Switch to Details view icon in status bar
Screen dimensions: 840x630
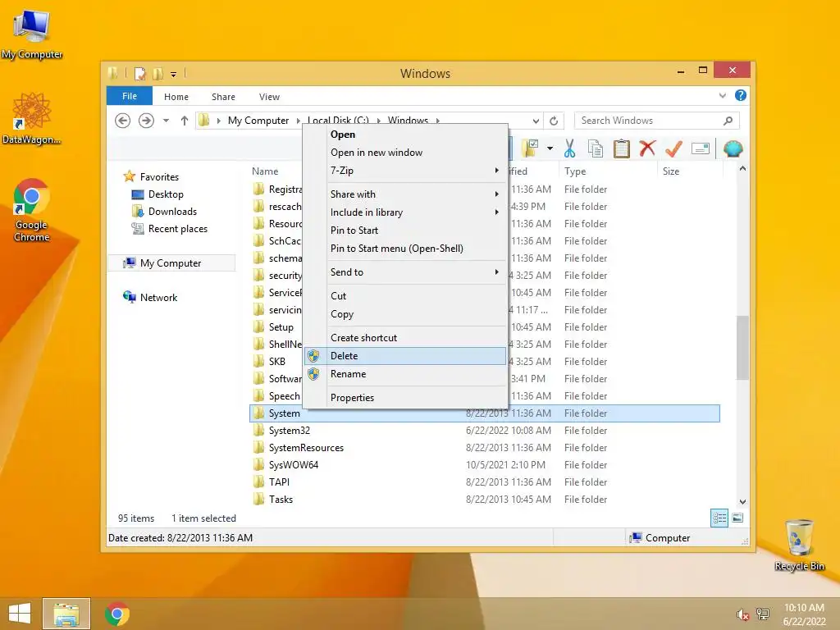(x=719, y=518)
